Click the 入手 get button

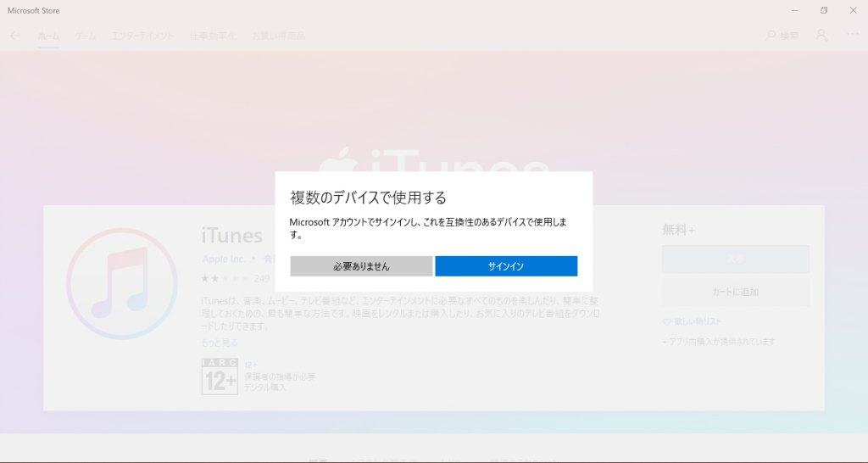(x=735, y=259)
